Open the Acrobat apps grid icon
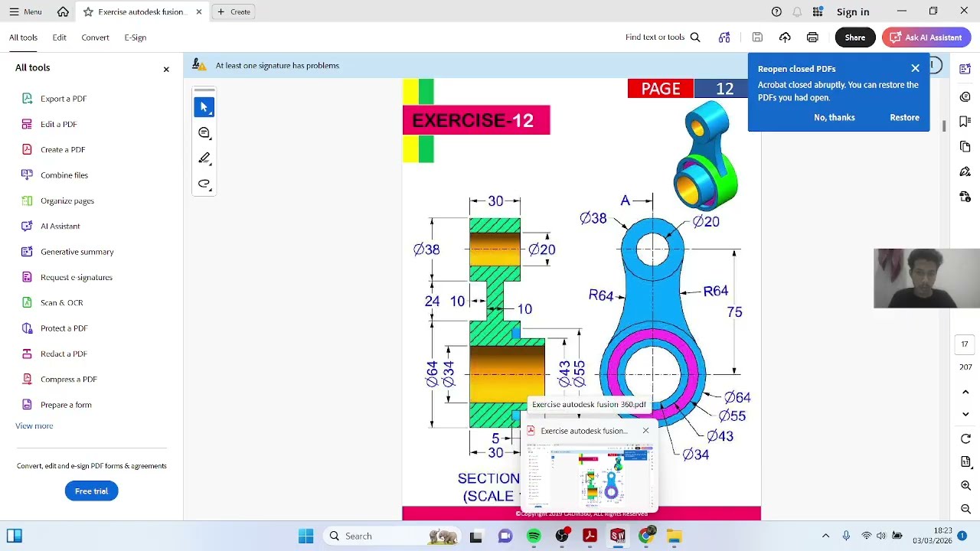The image size is (980, 551). click(x=818, y=11)
